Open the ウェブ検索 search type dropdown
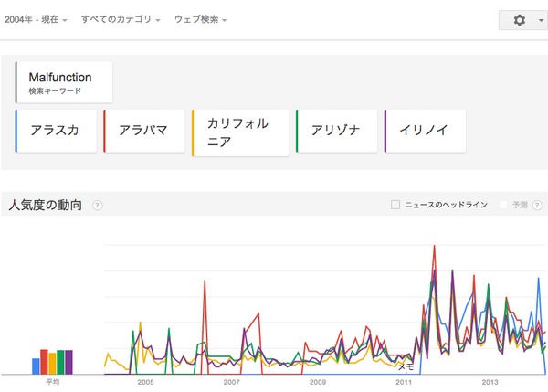The image size is (548, 392). click(x=200, y=19)
